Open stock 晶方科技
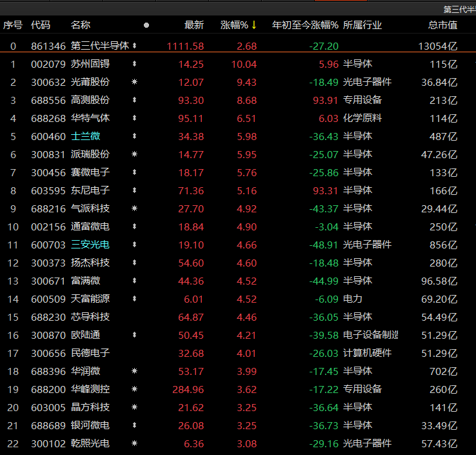This screenshot has width=476, height=455. (x=90, y=407)
